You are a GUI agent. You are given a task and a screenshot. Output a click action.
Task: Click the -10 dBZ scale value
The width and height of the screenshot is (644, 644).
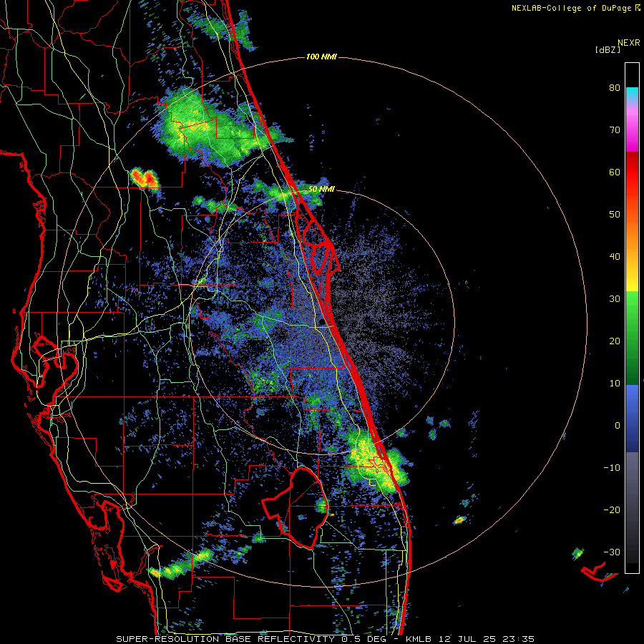pyautogui.click(x=612, y=468)
